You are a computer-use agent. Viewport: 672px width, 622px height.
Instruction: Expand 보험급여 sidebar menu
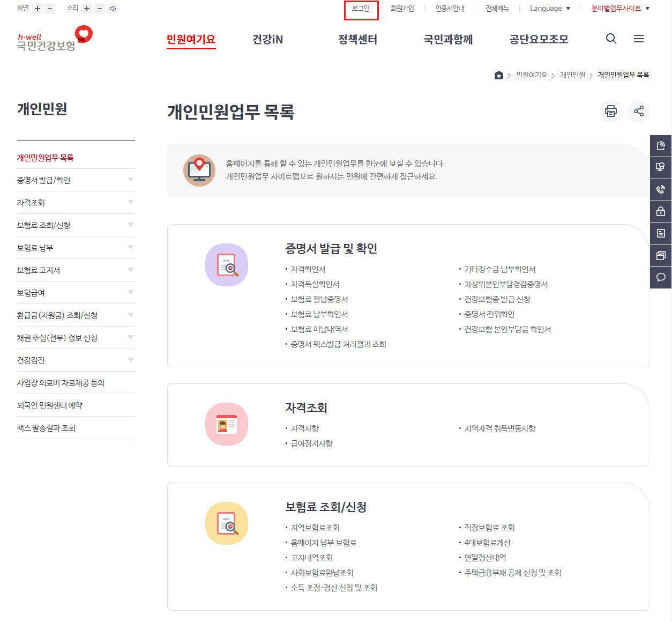click(x=76, y=293)
